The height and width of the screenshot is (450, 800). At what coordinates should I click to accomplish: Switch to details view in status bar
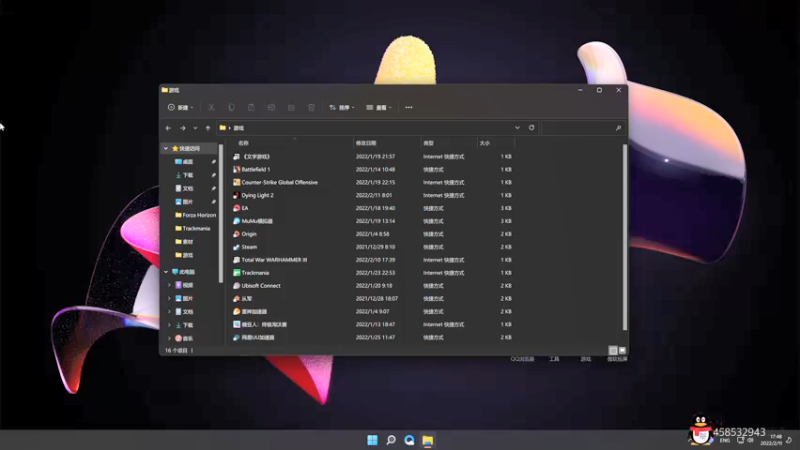point(613,351)
